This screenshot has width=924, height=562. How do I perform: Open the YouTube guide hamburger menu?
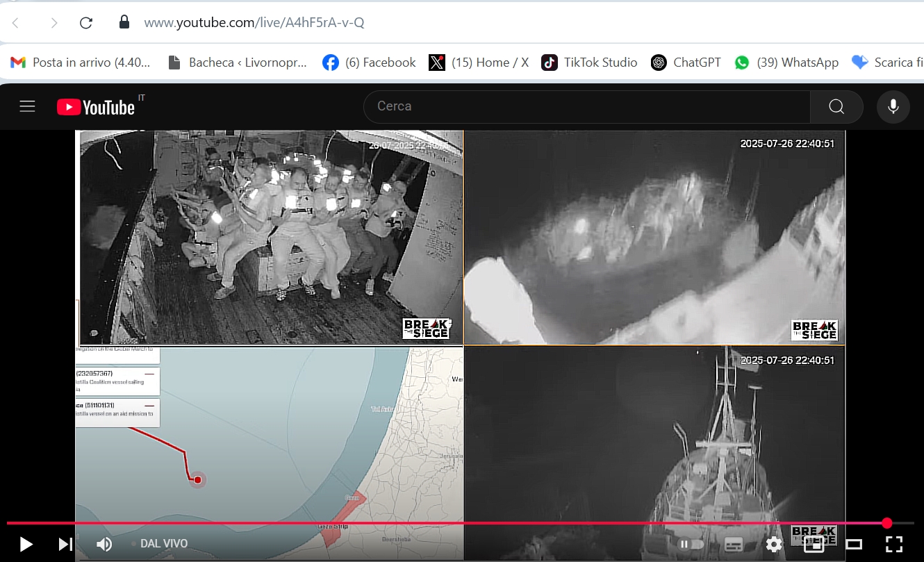click(x=27, y=106)
